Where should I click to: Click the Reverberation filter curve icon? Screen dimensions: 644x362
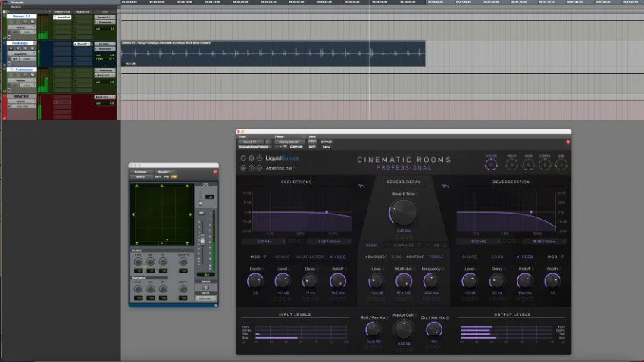tap(445, 186)
